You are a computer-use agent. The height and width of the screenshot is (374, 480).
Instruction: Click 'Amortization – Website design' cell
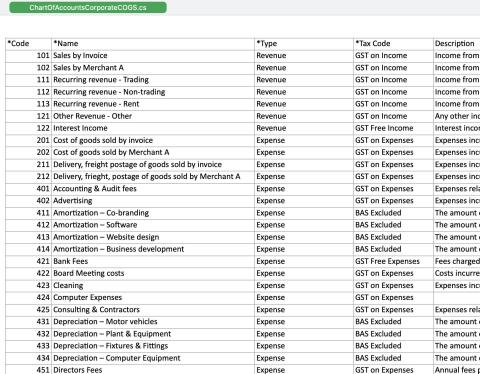coord(153,237)
